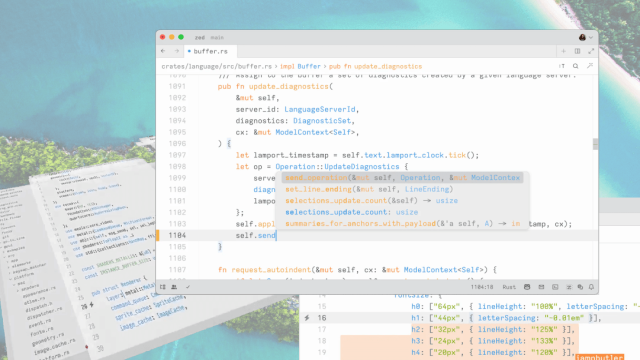Zoom the pane with the expand arrows icon
Screen dimensions: 640x360
[591, 51]
